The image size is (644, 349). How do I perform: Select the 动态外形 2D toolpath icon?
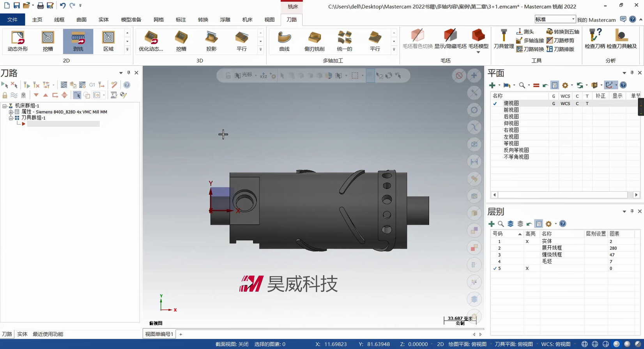pos(18,41)
